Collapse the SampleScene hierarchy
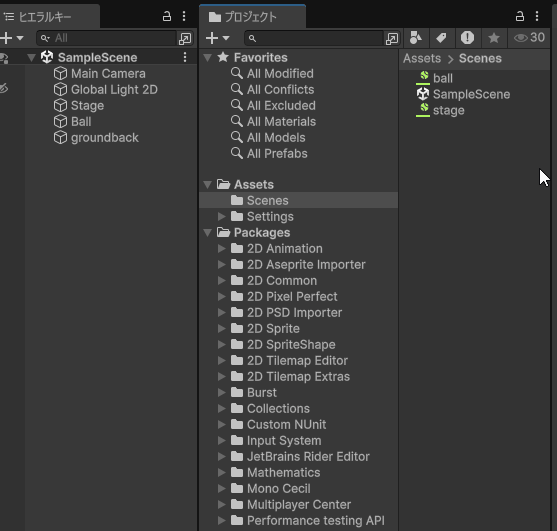 [31, 57]
